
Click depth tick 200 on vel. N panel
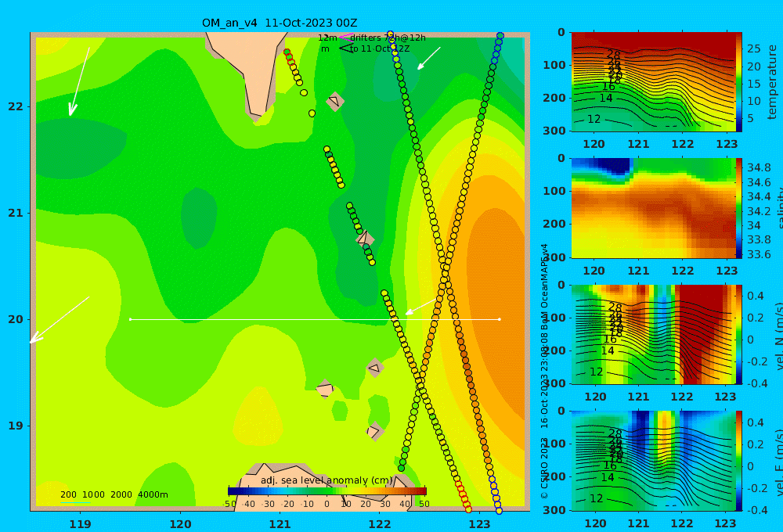554,350
